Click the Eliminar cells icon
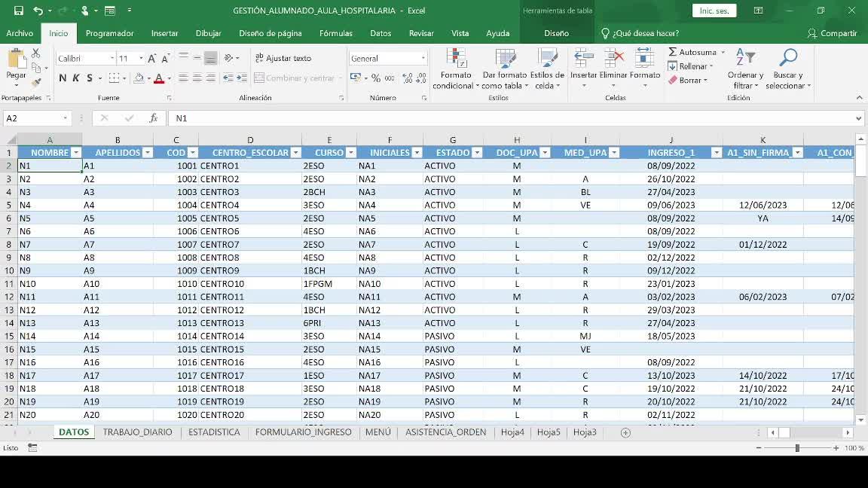Viewport: 868px width, 488px height. [x=614, y=59]
